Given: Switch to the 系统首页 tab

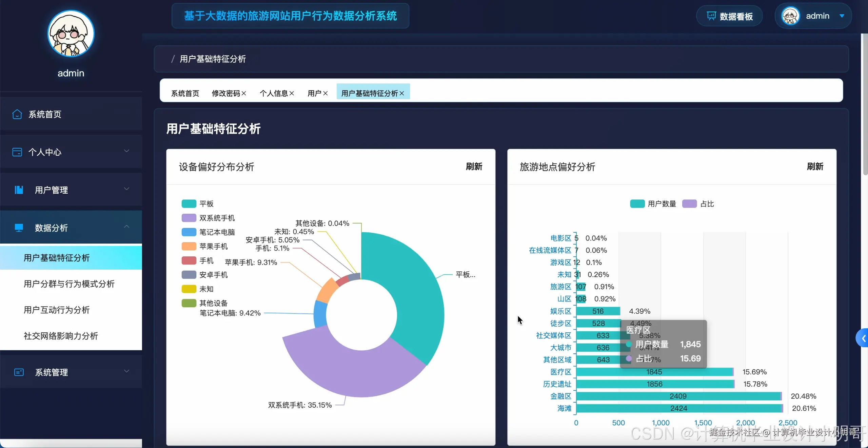Looking at the screenshot, I should 185,93.
